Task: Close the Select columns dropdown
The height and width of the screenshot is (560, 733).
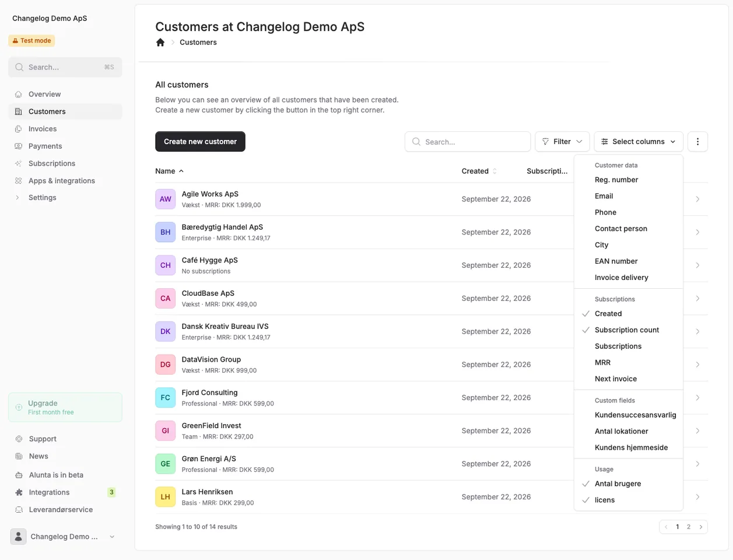Action: coord(639,142)
